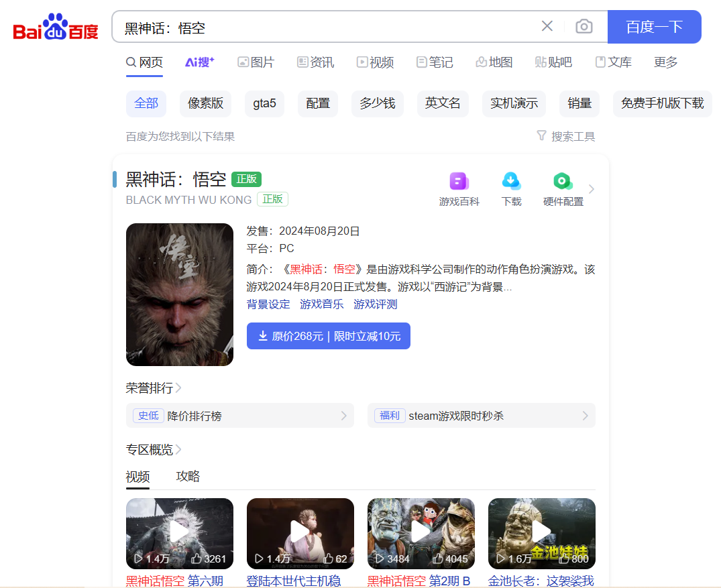
Task: Click the 百度一下 search button
Action: tap(655, 27)
